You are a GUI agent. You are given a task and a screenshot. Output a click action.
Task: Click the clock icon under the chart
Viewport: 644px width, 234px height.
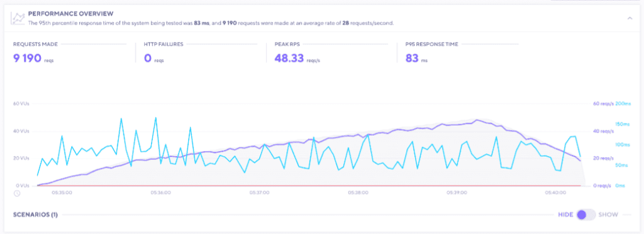17,193
